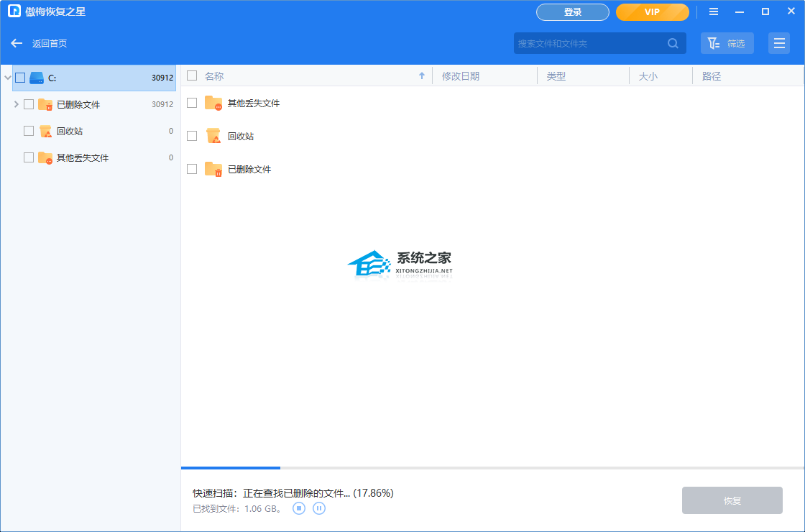Screen dimensions: 805x532
Task: Click the 30912 count beside sidebar 已删除文件
Action: 162,105
